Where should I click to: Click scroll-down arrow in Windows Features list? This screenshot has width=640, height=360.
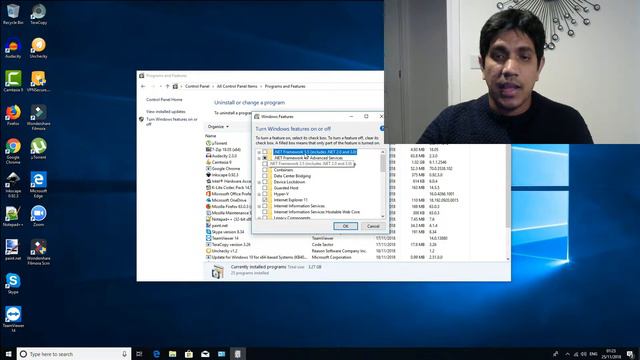(x=383, y=216)
